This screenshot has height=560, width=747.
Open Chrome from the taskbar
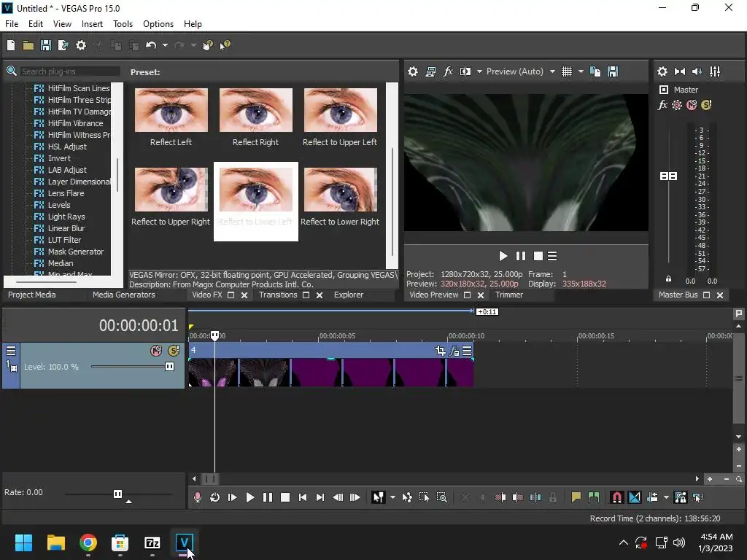(x=88, y=542)
